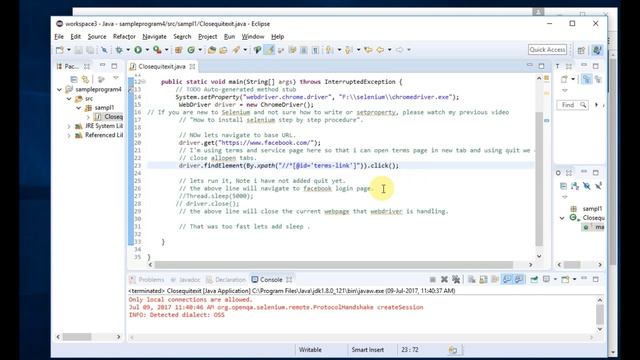The width and height of the screenshot is (640, 360).
Task: Click the Last Edit Location icon
Action: pos(368,50)
